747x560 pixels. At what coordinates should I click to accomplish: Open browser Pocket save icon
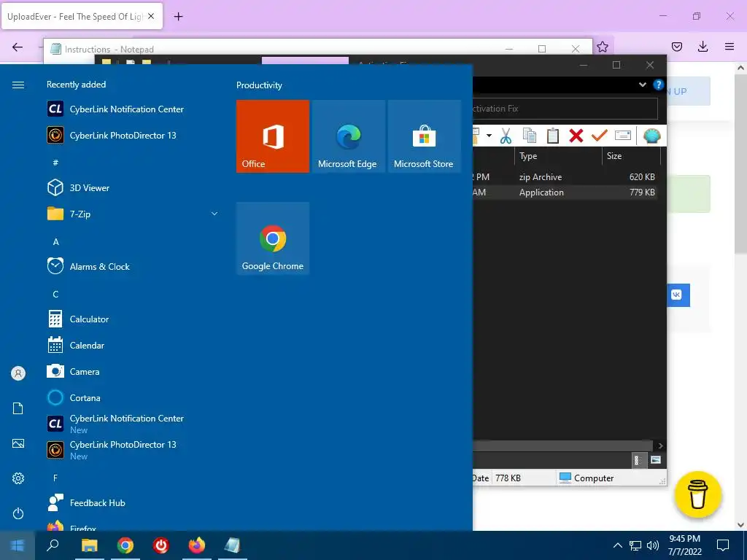[x=677, y=47]
